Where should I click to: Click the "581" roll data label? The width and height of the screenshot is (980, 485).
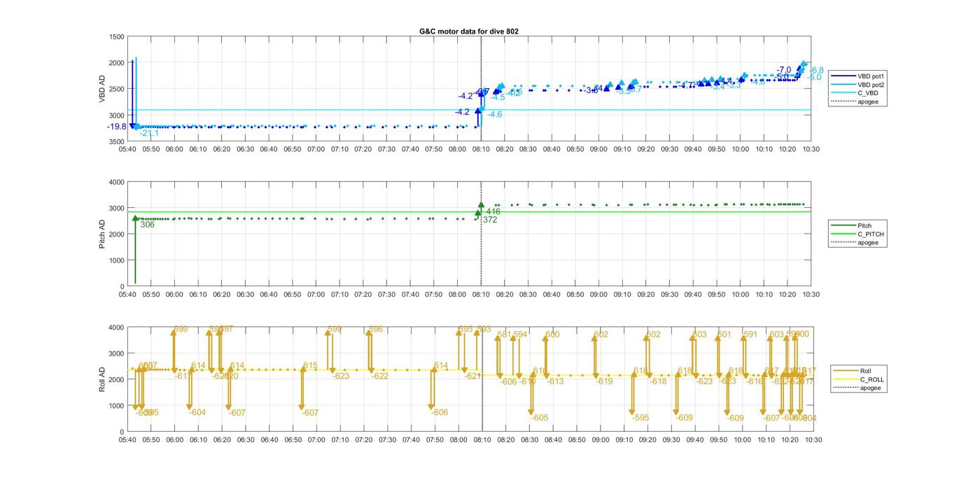pyautogui.click(x=505, y=335)
